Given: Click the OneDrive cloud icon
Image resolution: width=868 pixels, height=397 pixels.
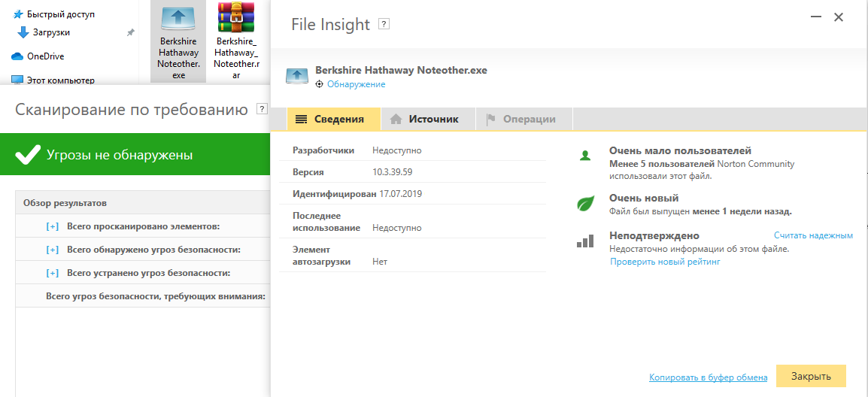Looking at the screenshot, I should click(x=17, y=56).
